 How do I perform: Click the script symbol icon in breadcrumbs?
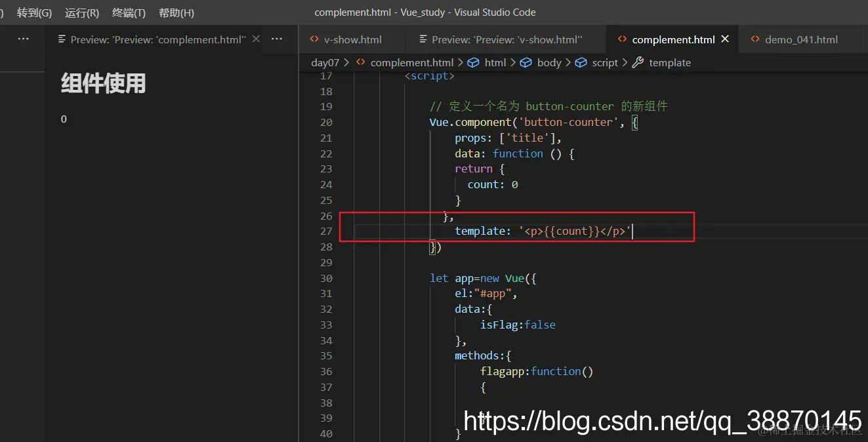pyautogui.click(x=581, y=62)
